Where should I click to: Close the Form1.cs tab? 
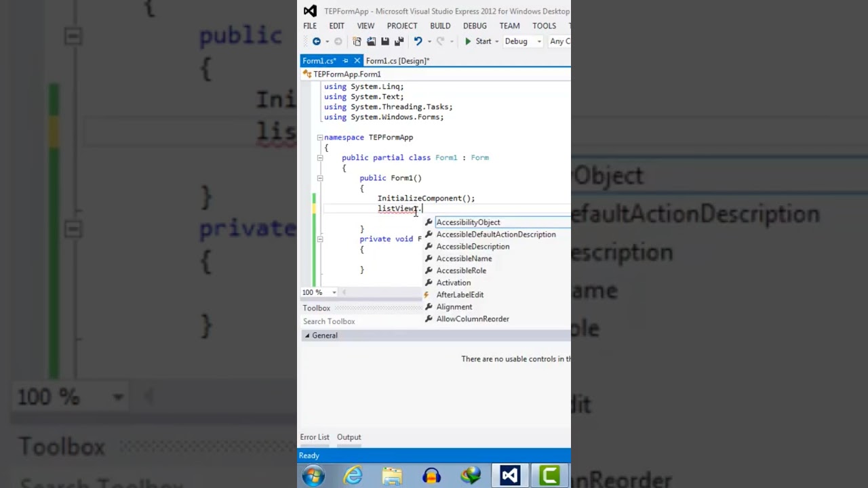357,61
